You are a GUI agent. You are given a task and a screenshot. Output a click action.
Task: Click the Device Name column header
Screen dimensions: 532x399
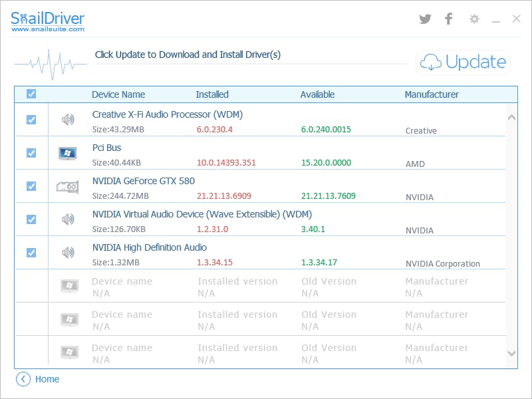[x=118, y=94]
